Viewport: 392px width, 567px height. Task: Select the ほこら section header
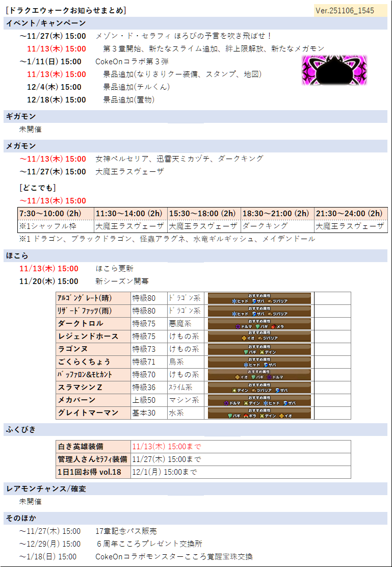[17, 255]
